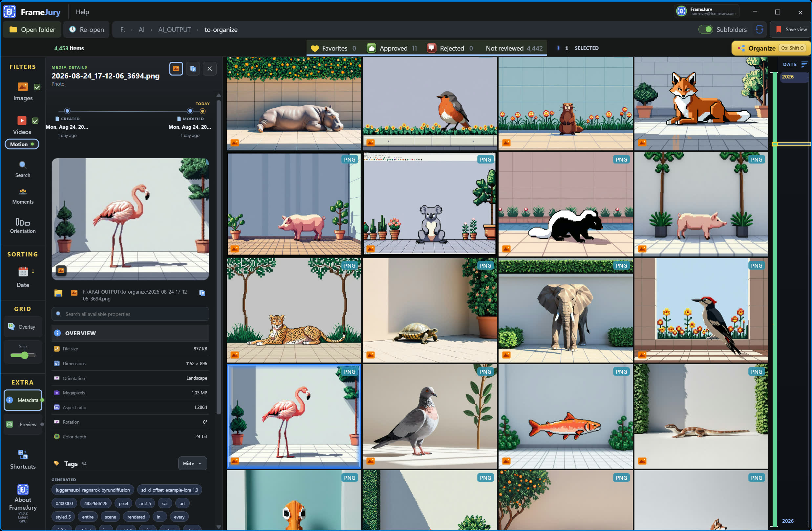The width and height of the screenshot is (812, 531).
Task: Toggle the Videos filter checkbox
Action: (35, 121)
